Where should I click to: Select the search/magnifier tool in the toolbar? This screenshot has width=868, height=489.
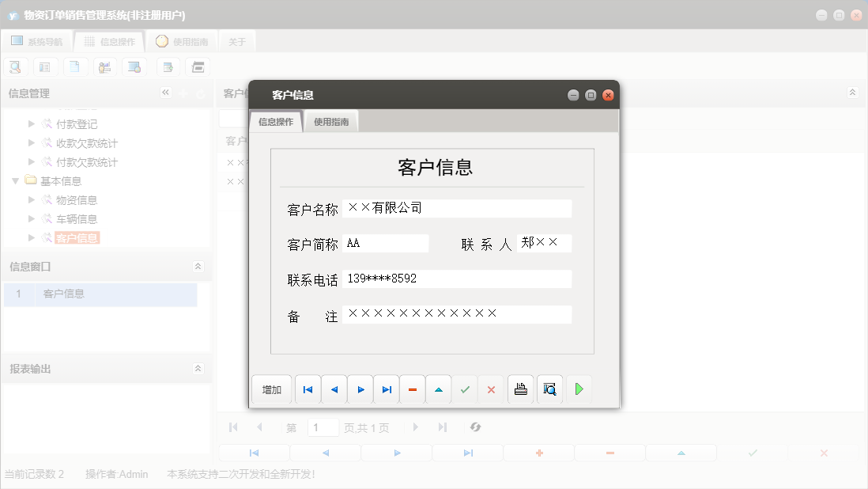[15, 66]
